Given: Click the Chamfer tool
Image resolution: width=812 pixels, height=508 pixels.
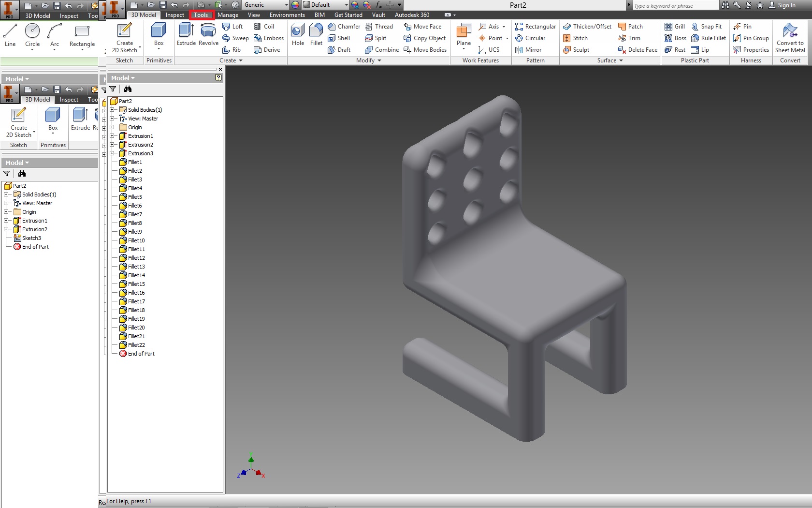Looking at the screenshot, I should (344, 27).
